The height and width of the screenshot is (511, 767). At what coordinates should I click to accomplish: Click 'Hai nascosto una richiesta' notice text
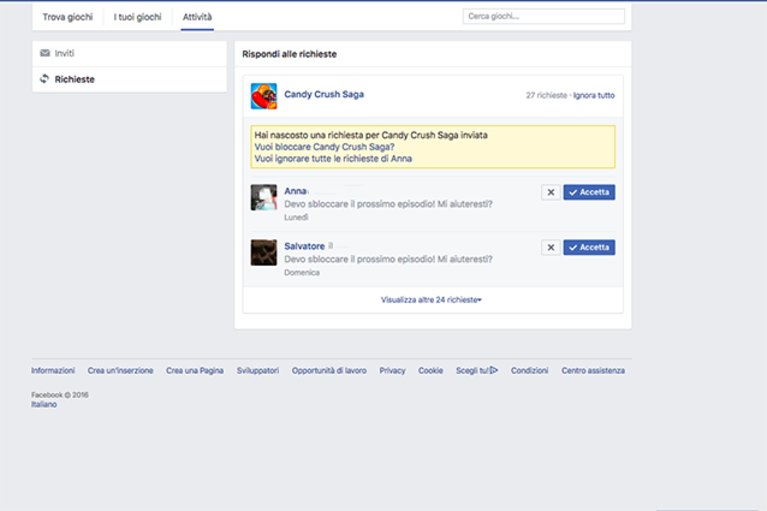(371, 135)
